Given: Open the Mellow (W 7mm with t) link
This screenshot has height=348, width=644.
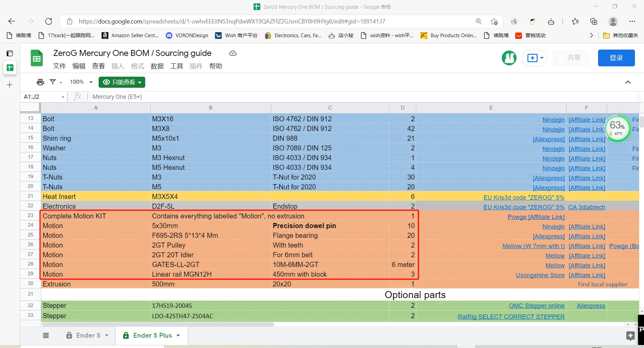Looking at the screenshot, I should (x=534, y=246).
